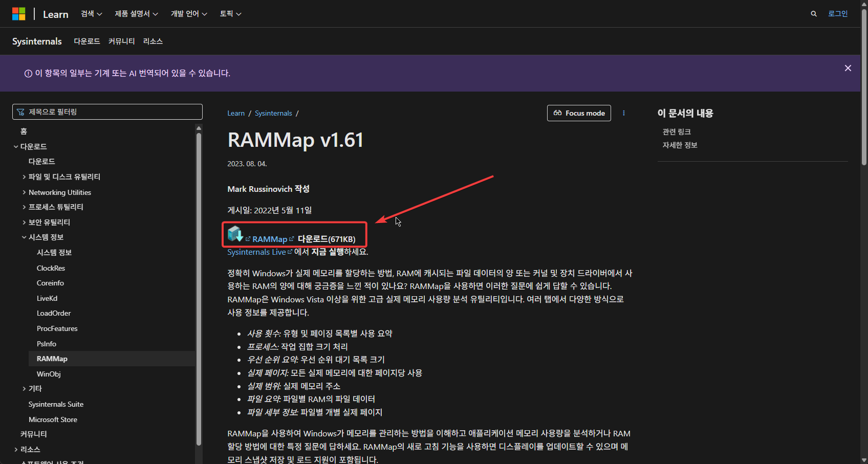Select 커뮤니티 in the sidebar tree
This screenshot has width=868, height=464.
[x=33, y=434]
